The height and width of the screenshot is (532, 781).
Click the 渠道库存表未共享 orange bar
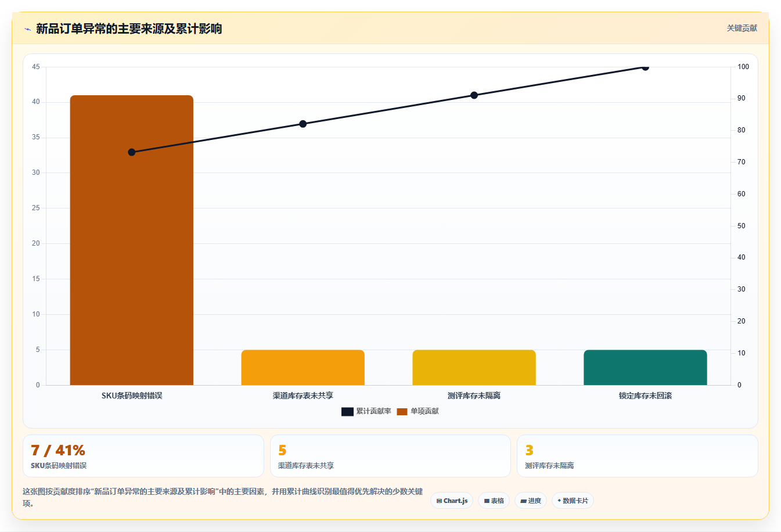pyautogui.click(x=303, y=367)
